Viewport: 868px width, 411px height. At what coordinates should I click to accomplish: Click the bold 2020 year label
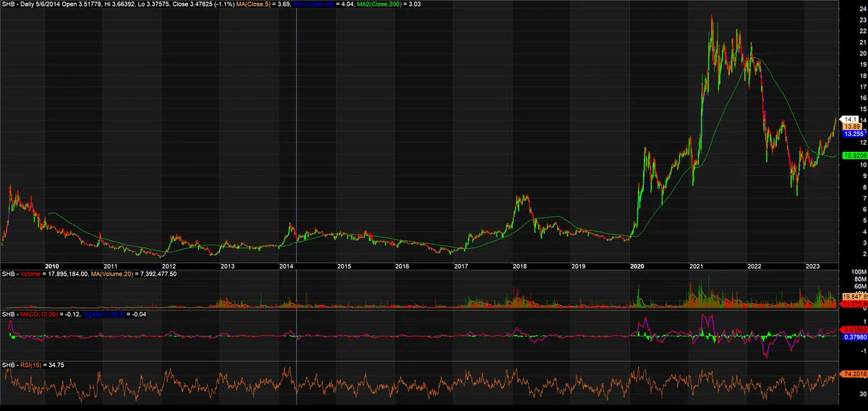(637, 266)
